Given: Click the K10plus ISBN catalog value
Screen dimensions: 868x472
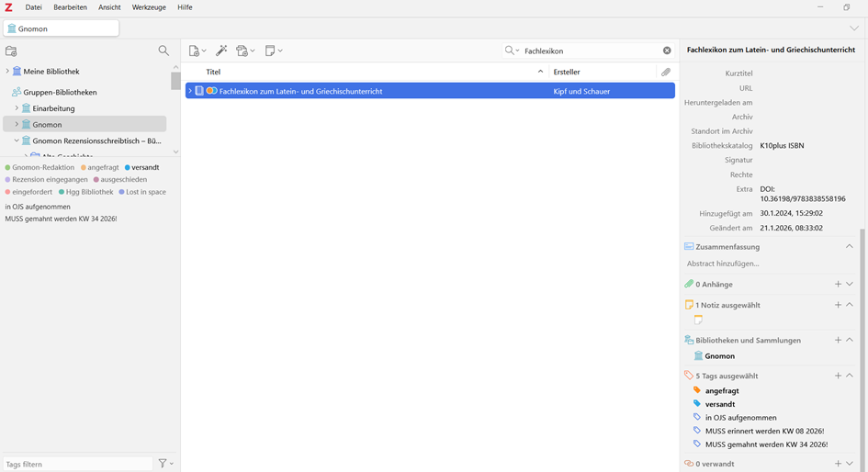Looking at the screenshot, I should (782, 145).
